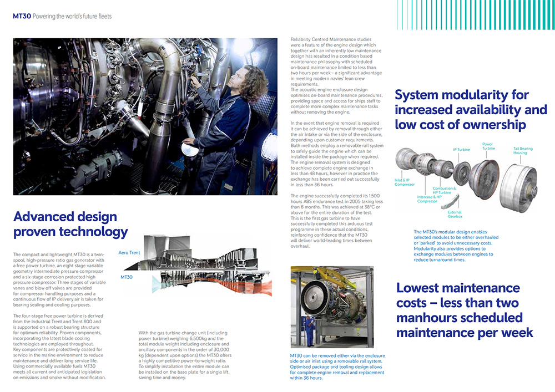Click the "Tail Bearing Housing" label
This screenshot has width=555, height=392.
pos(523,151)
